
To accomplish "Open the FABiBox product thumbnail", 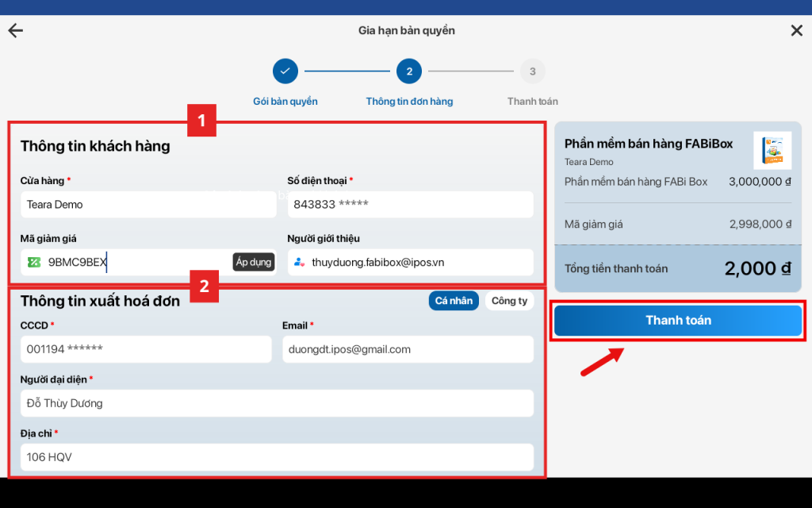I will point(772,150).
